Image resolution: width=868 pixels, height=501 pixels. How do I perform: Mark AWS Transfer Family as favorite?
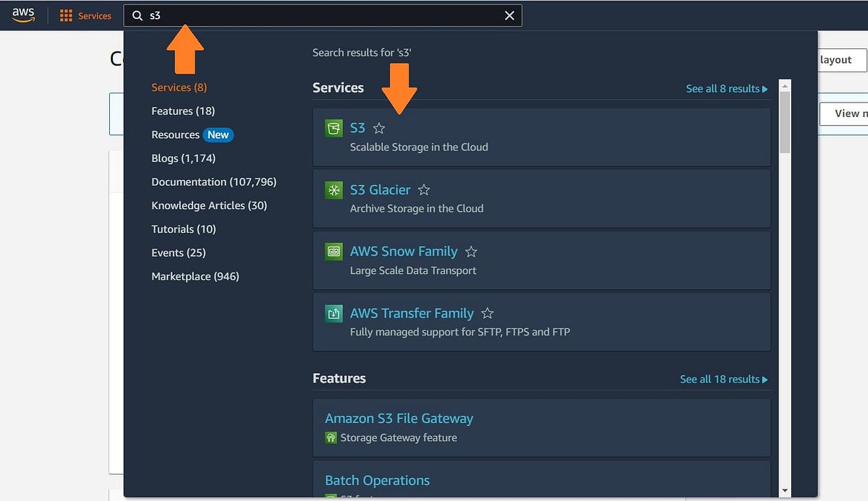click(x=487, y=313)
